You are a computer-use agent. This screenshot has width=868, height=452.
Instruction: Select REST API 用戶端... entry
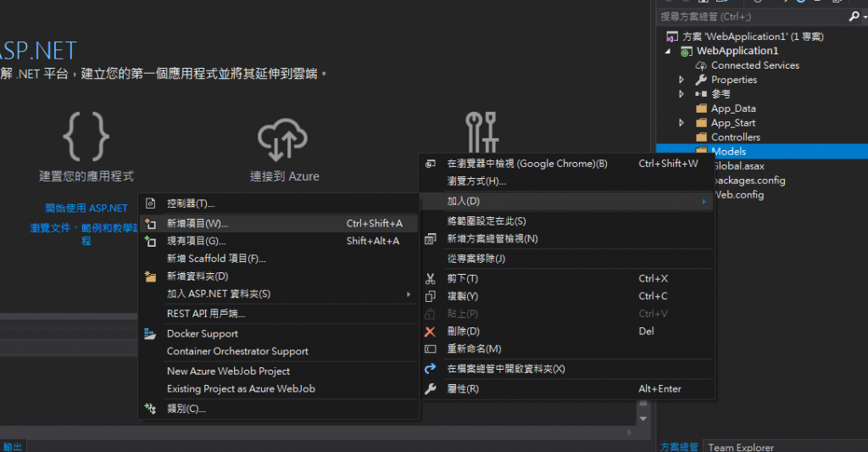coord(279,314)
